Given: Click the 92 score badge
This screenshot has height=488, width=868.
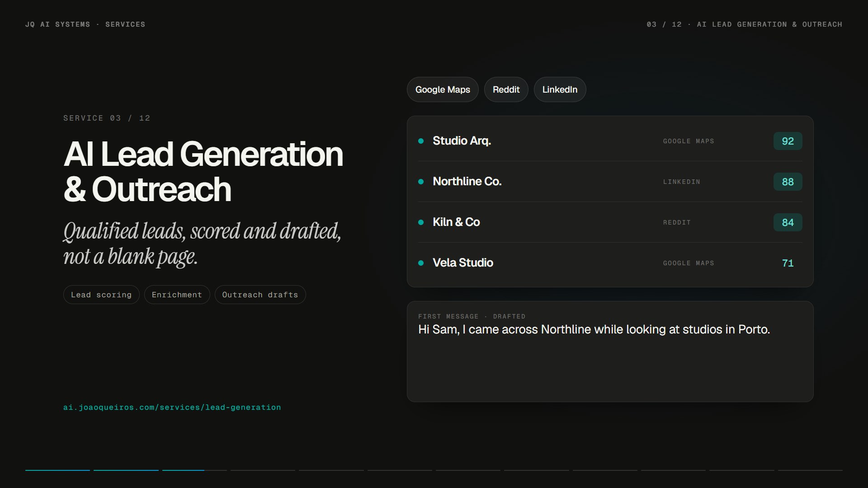Looking at the screenshot, I should (788, 141).
